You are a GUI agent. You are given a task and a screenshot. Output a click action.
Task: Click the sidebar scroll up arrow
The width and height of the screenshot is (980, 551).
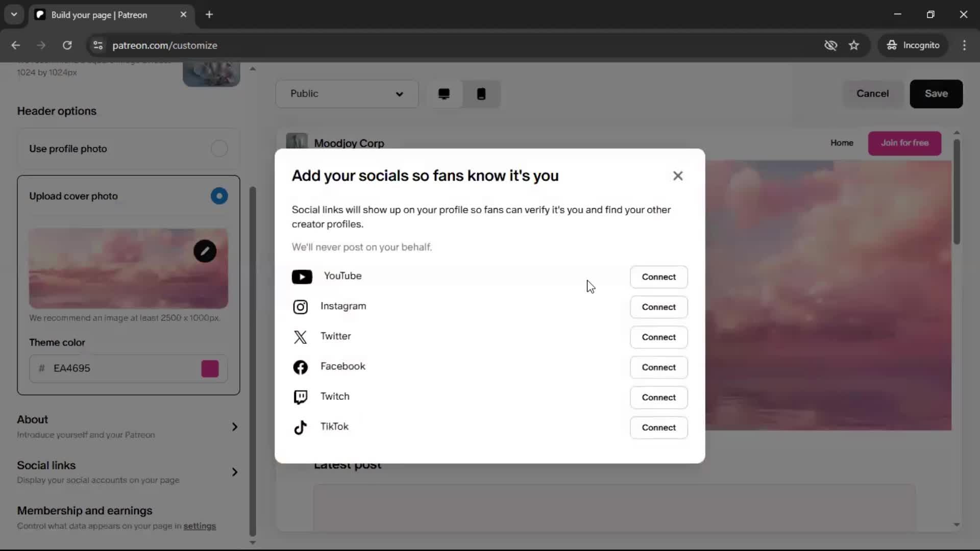[252, 69]
